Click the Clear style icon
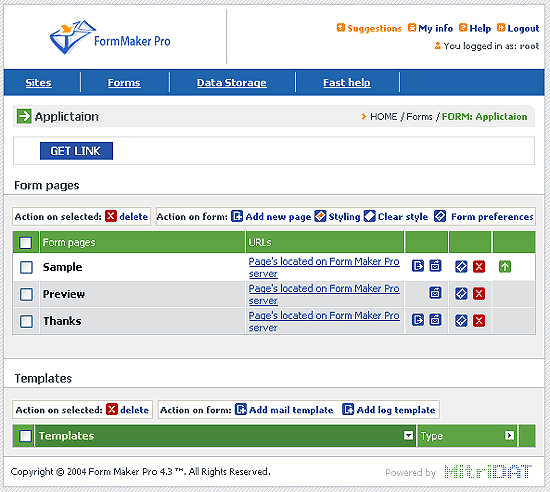Screen dimensions: 550x492 (x=369, y=216)
